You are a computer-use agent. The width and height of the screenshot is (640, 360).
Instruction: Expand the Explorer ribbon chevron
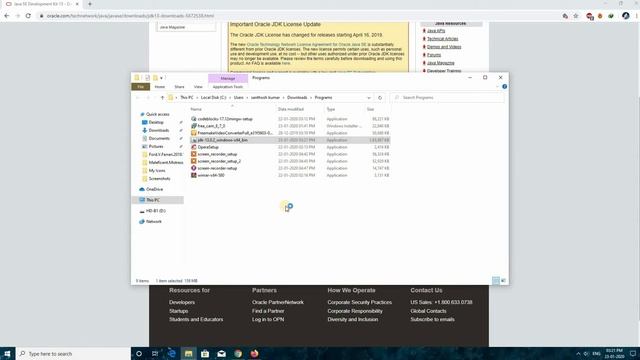point(497,87)
